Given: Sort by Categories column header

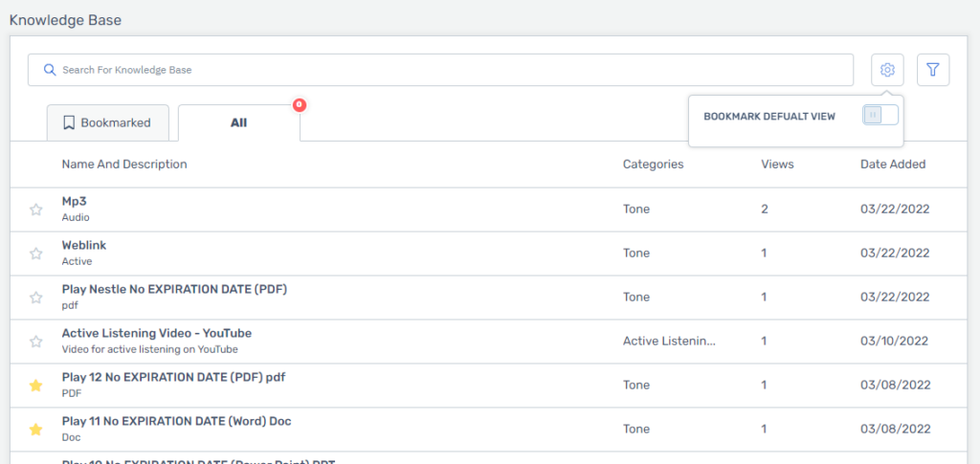Looking at the screenshot, I should click(653, 165).
